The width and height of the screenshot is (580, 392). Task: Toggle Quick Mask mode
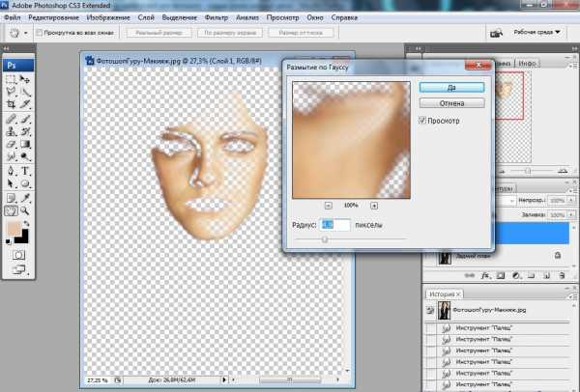[18, 255]
